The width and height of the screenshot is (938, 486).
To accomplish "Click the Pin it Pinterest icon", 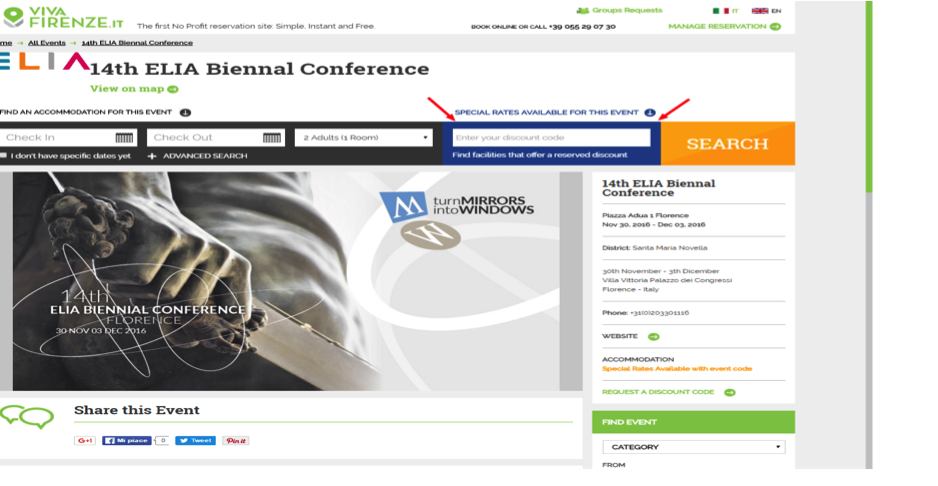I will (236, 441).
